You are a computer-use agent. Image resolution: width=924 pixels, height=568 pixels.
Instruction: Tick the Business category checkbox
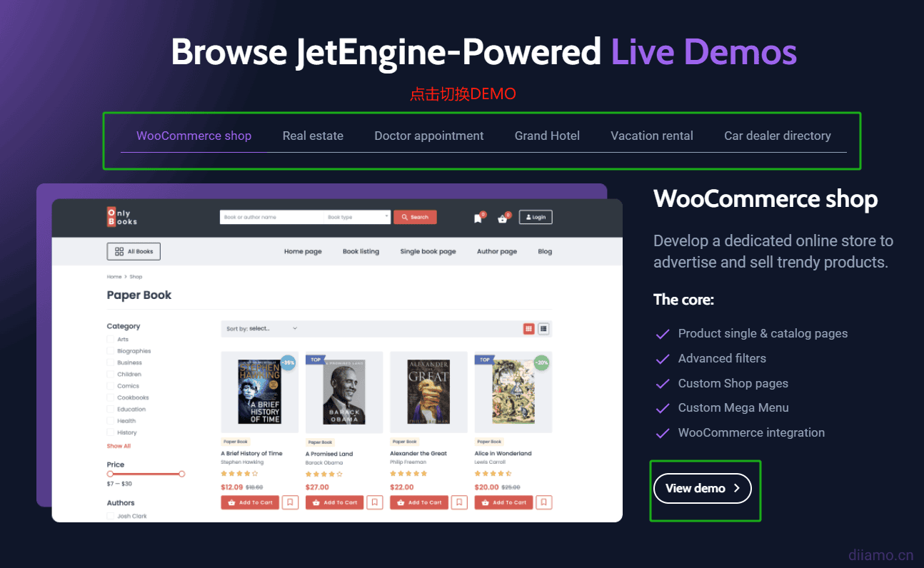pyautogui.click(x=111, y=362)
